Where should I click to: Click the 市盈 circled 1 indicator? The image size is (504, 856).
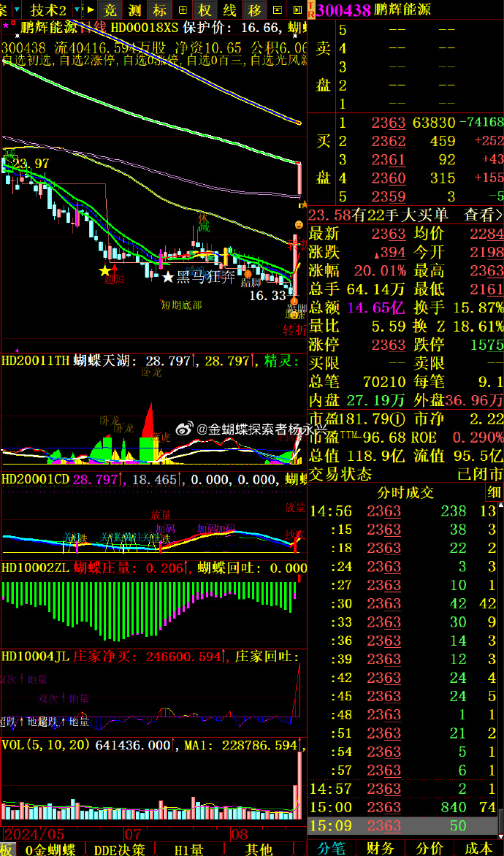click(x=396, y=419)
